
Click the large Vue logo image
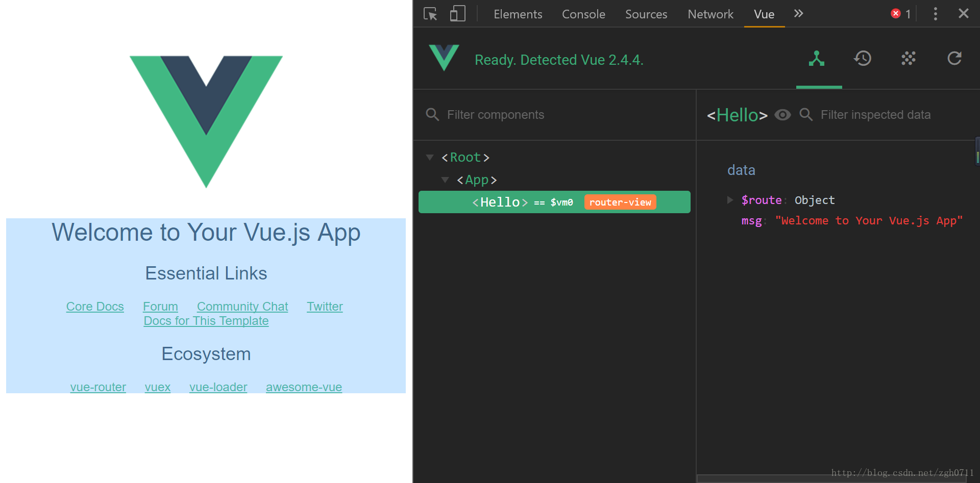[206, 121]
